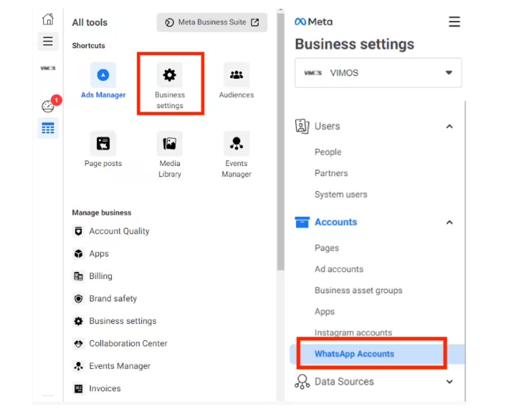Open the Meta hamburger menu at top right
This screenshot has height=409, width=532.
point(454,22)
